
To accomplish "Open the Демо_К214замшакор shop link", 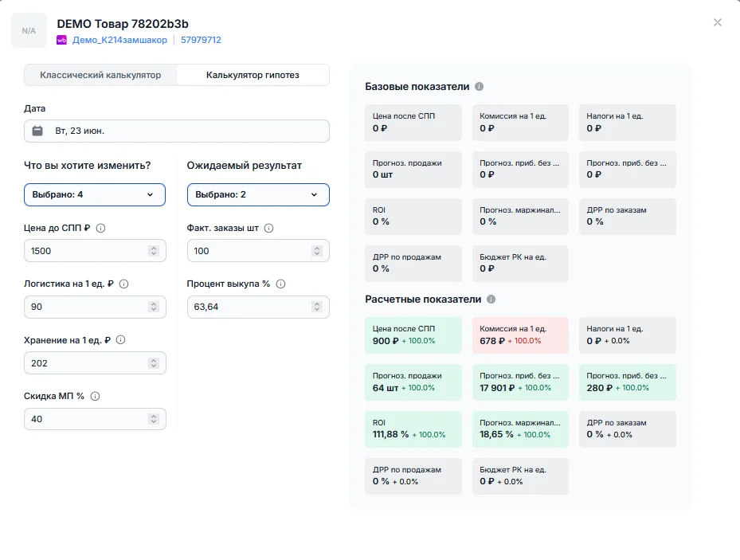I will tap(119, 40).
